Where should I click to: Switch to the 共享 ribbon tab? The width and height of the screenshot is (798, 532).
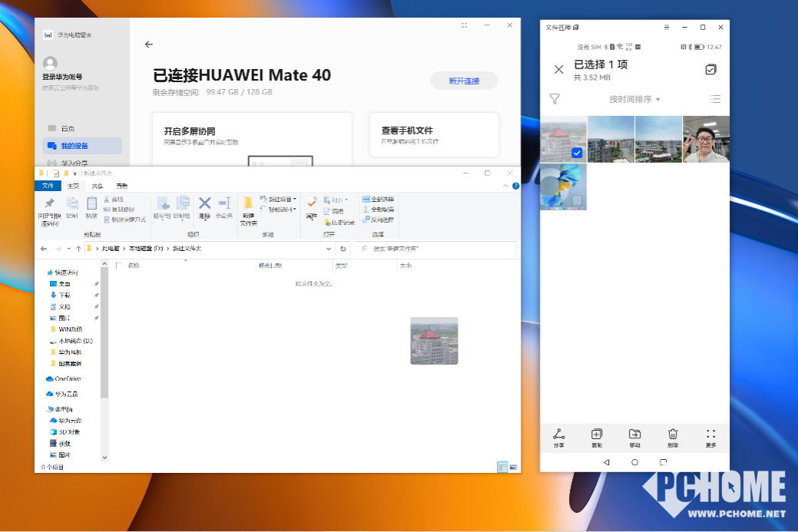coord(98,186)
